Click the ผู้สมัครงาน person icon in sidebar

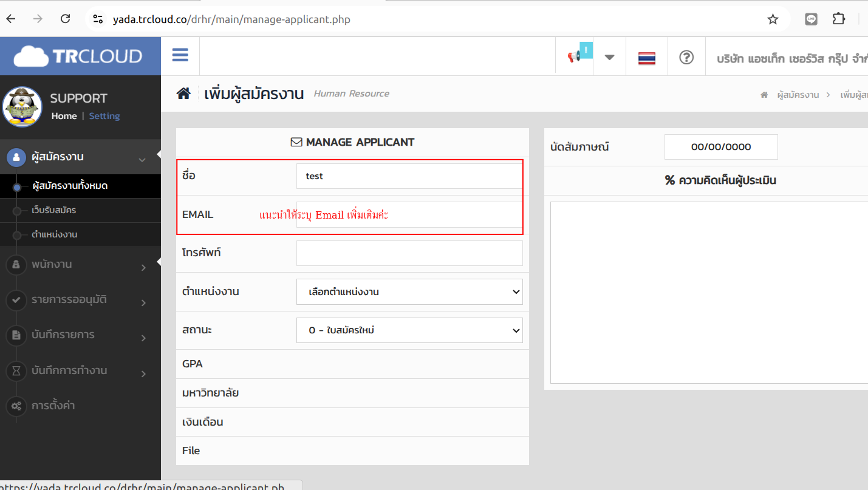[16, 157]
